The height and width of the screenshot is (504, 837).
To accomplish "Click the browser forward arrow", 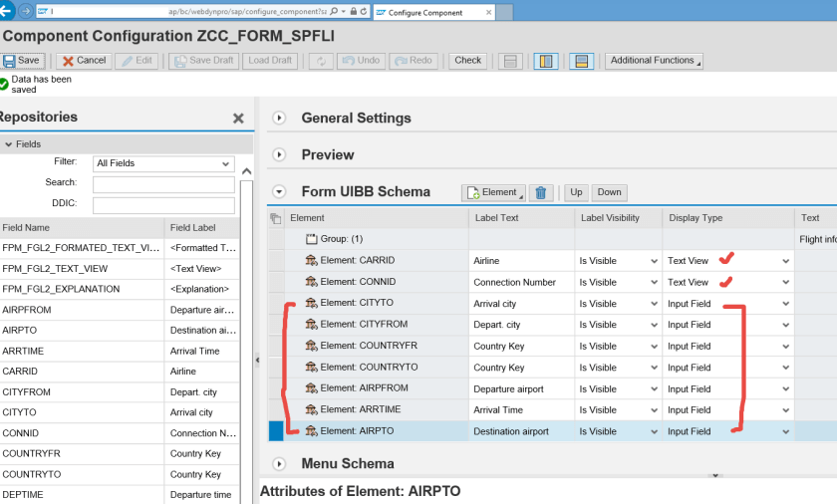I will coord(26,11).
